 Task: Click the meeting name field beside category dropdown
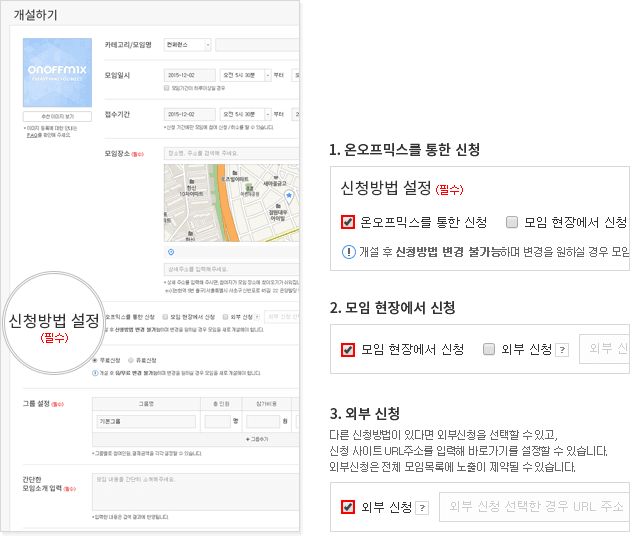pyautogui.click(x=257, y=45)
